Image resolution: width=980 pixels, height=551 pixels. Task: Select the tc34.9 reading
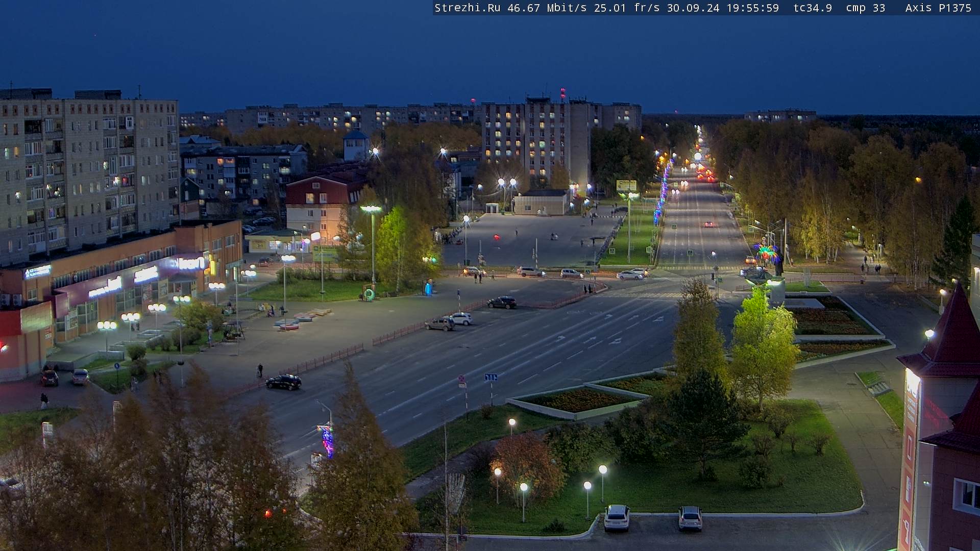(813, 8)
